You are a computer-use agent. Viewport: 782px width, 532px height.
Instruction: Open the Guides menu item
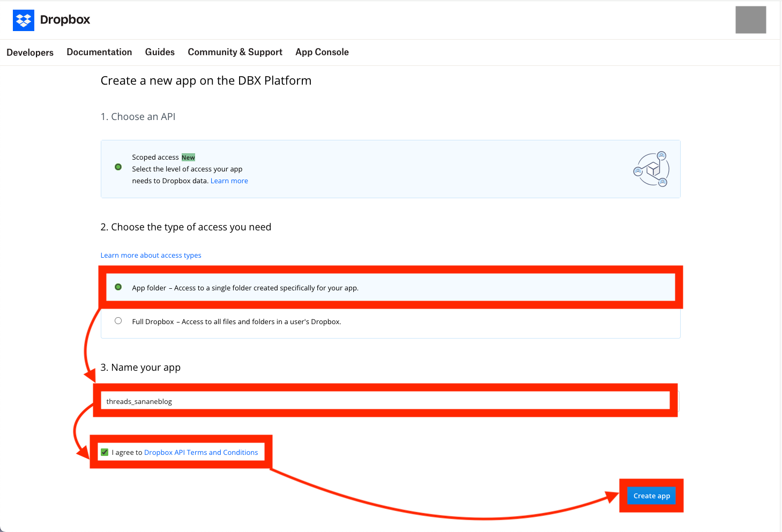click(160, 52)
